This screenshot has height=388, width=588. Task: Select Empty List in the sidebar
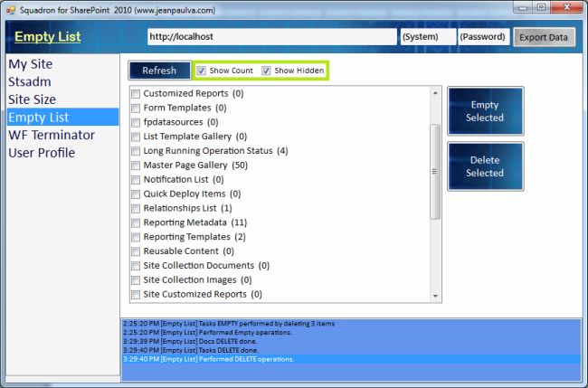point(62,118)
